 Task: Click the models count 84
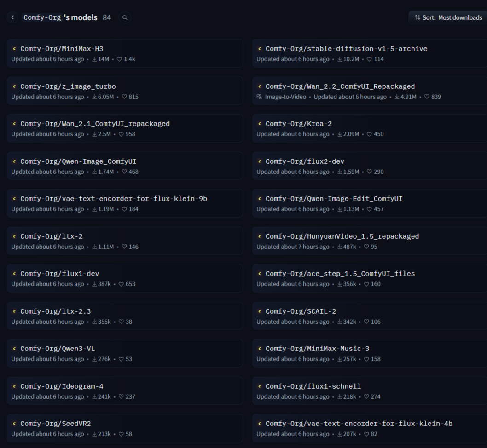(x=107, y=17)
